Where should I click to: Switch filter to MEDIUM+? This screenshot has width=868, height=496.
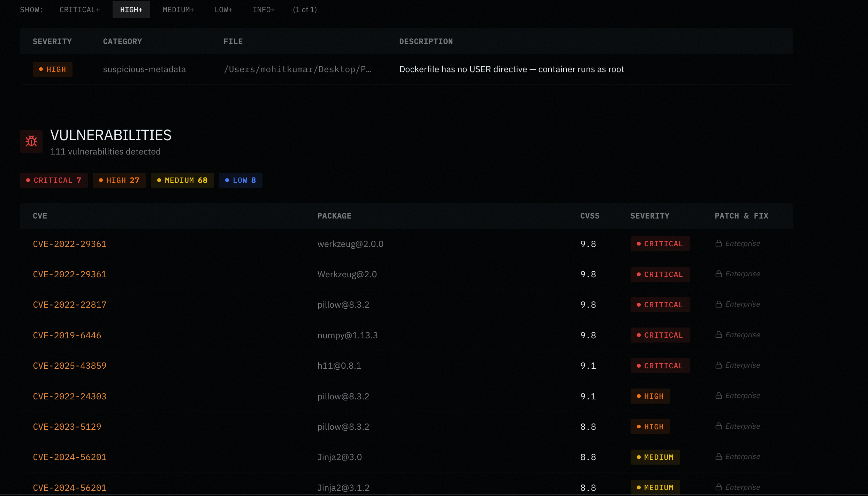178,10
